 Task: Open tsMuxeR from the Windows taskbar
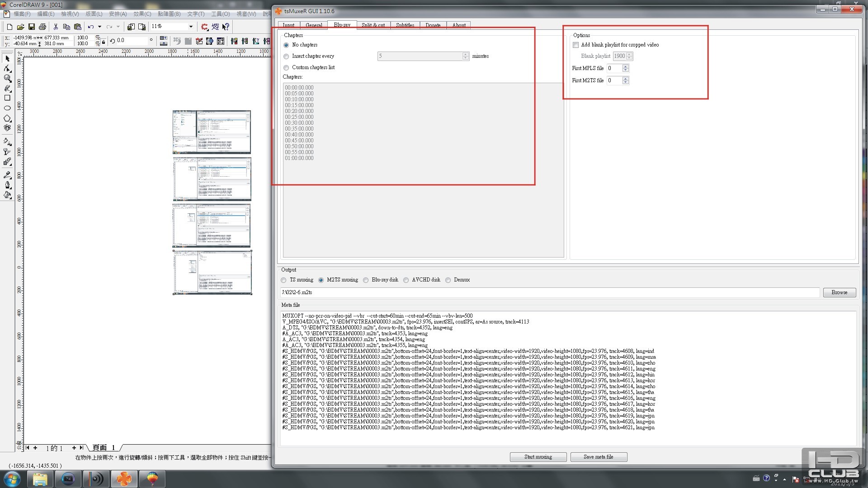pos(124,479)
